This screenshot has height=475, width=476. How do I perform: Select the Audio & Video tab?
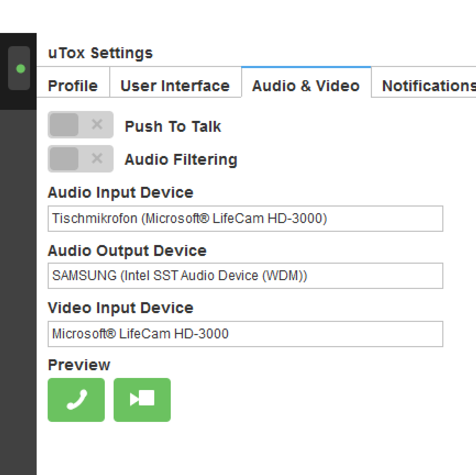pyautogui.click(x=306, y=86)
